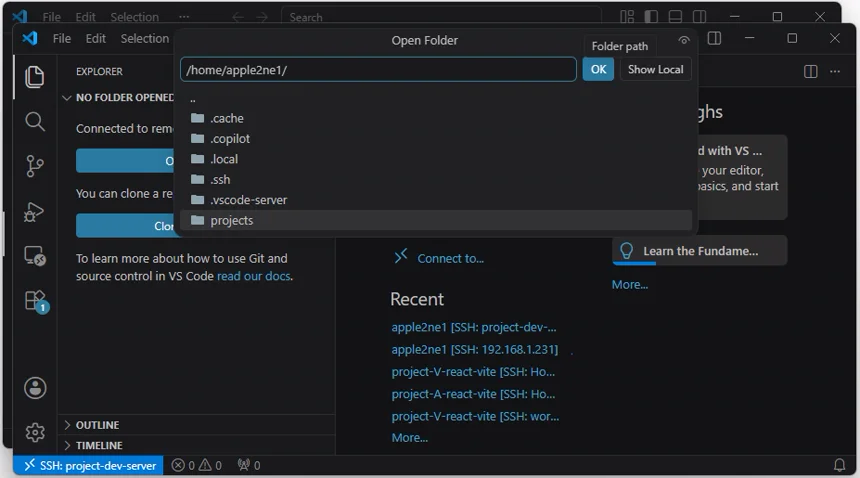Open the editor More Actions ellipsis
The image size is (860, 478).
click(x=835, y=71)
